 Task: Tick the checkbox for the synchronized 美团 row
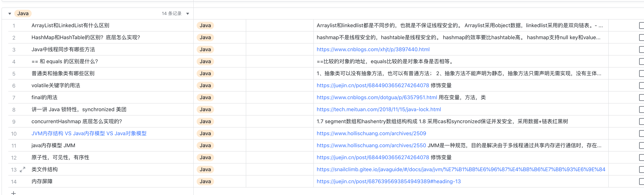coord(642,109)
